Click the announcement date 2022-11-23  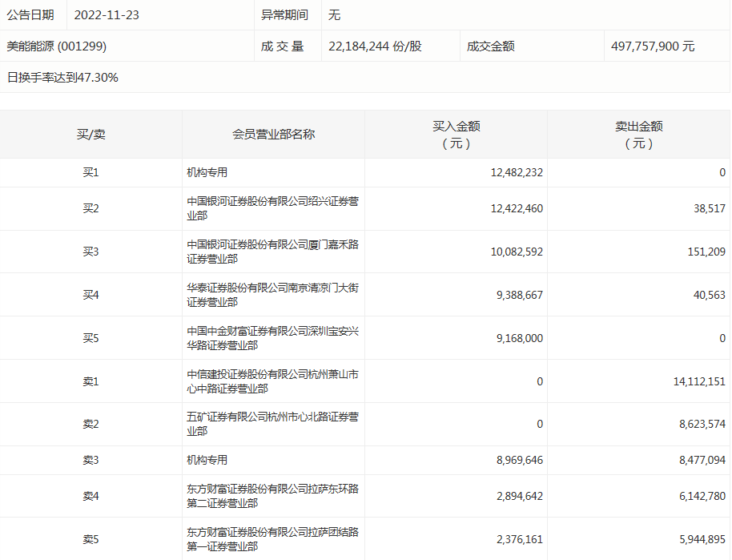107,15
